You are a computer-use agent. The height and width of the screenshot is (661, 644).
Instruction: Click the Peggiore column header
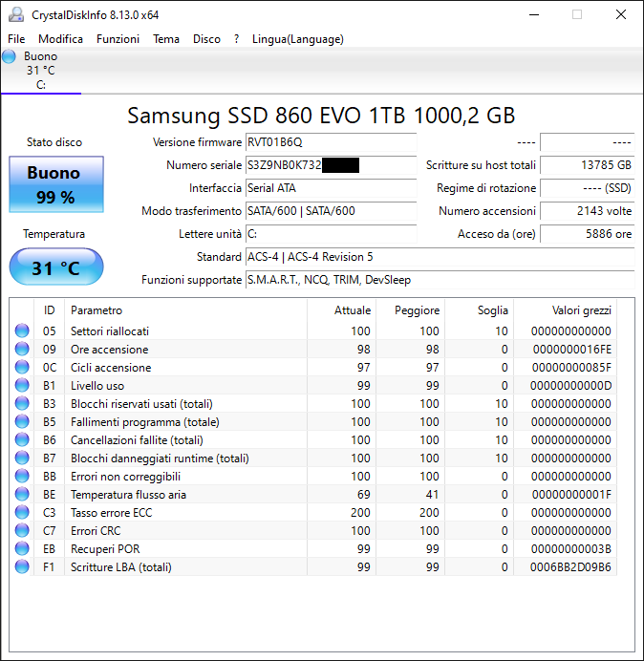pos(410,310)
